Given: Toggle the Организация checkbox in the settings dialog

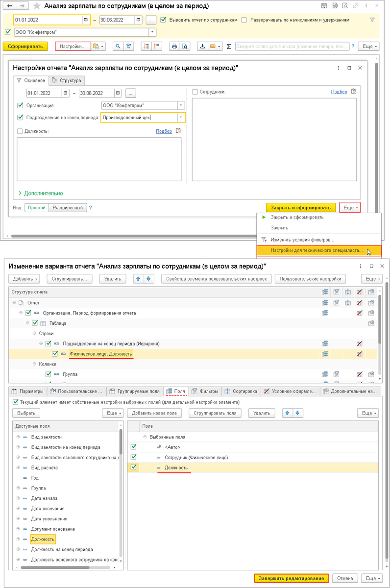Looking at the screenshot, I should click(x=20, y=105).
